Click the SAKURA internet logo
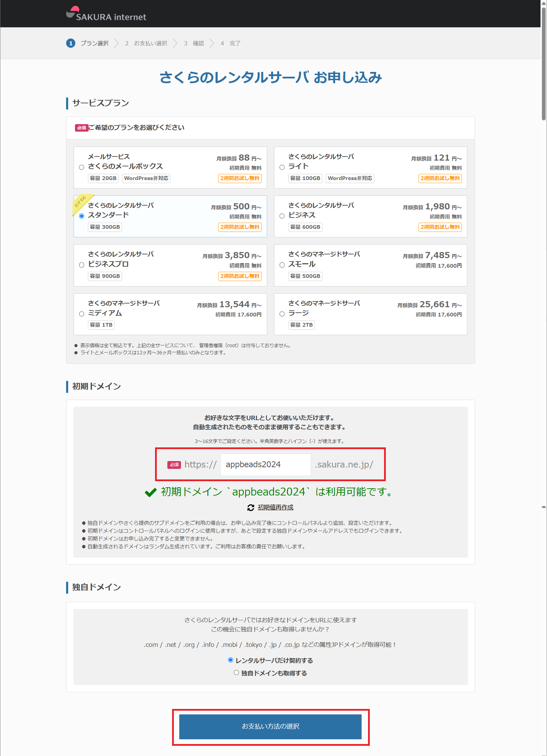This screenshot has width=547, height=756. tap(106, 14)
